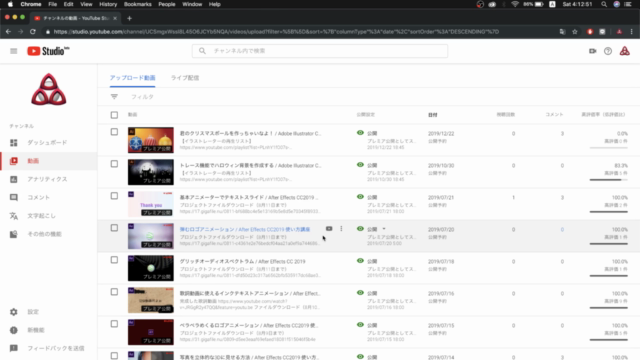The height and width of the screenshot is (360, 640).
Task: Open the help question mark icon
Action: coord(608,51)
